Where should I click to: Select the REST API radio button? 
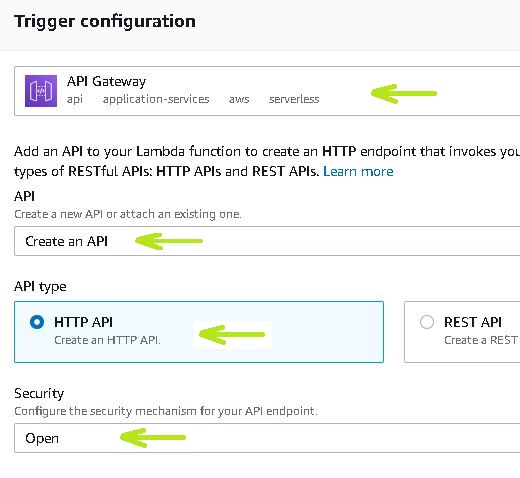[x=427, y=322]
